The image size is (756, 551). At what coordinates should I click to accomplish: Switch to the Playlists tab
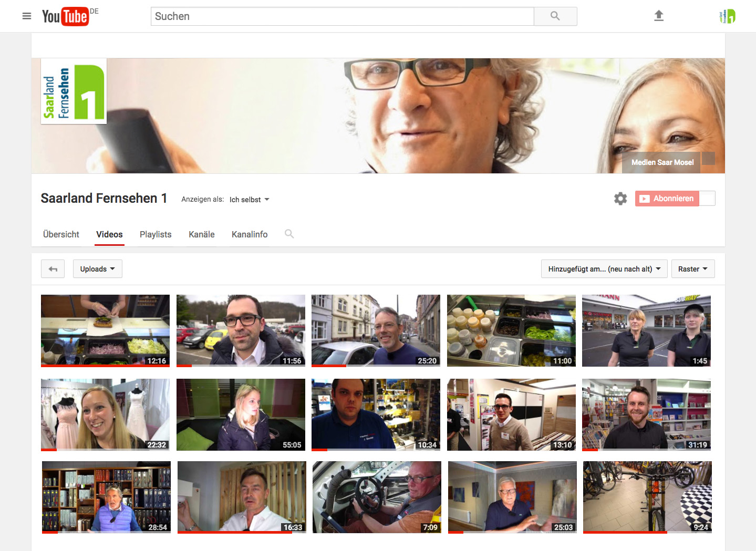coord(155,234)
